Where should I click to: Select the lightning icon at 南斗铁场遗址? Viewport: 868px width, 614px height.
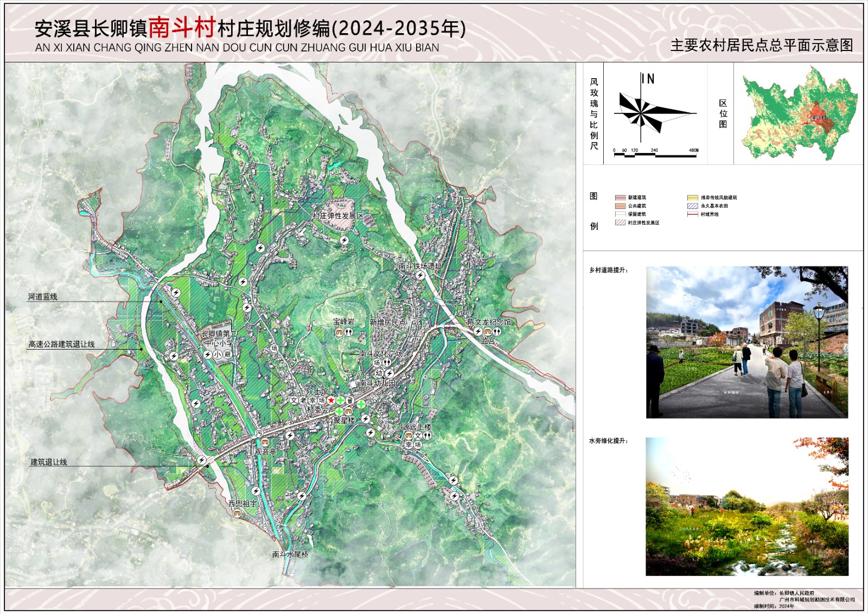pyautogui.click(x=419, y=275)
